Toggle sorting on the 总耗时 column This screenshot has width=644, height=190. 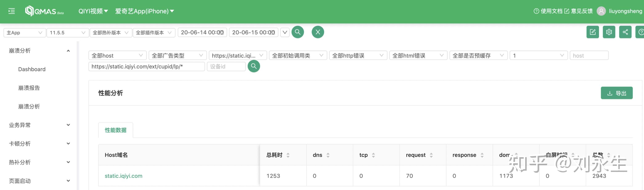pos(289,155)
